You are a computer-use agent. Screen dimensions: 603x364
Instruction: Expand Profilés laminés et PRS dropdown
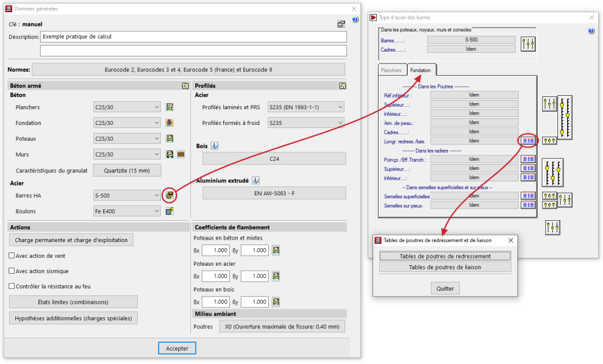pyautogui.click(x=339, y=107)
